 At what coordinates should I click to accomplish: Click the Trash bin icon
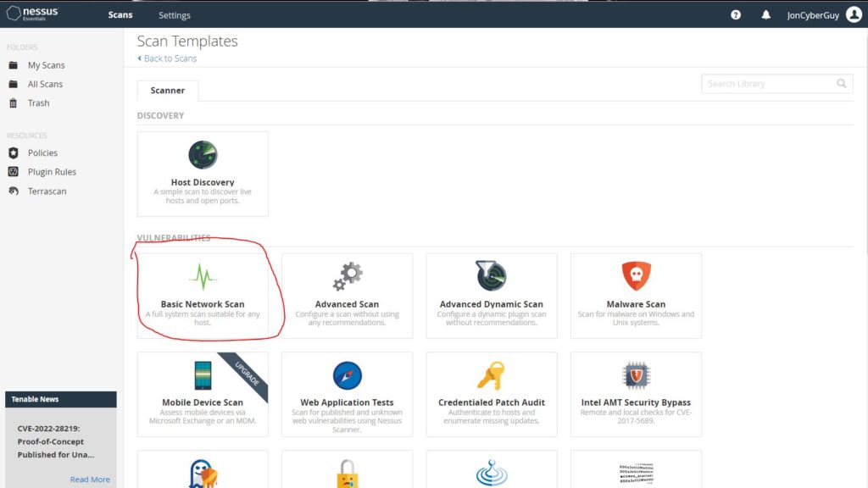(14, 103)
